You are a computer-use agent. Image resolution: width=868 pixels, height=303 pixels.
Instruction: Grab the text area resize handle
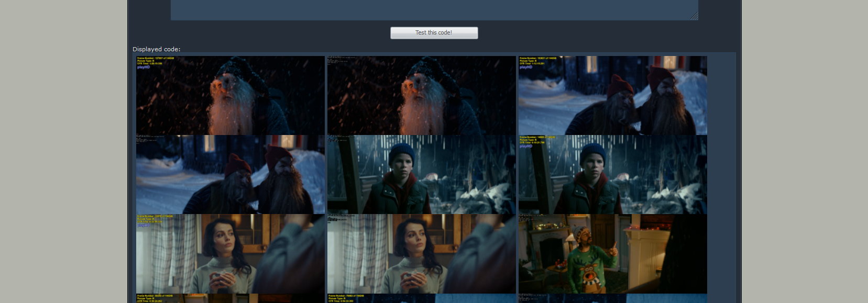(694, 17)
